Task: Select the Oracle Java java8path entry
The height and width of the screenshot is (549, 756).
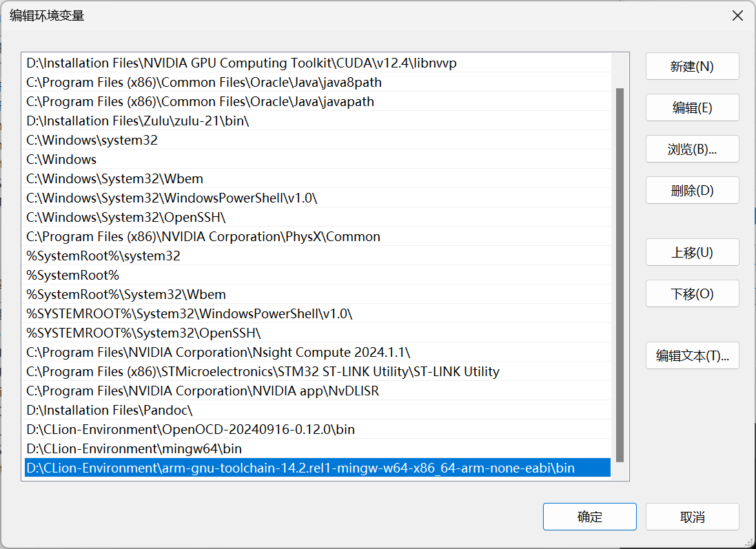Action: tap(318, 83)
